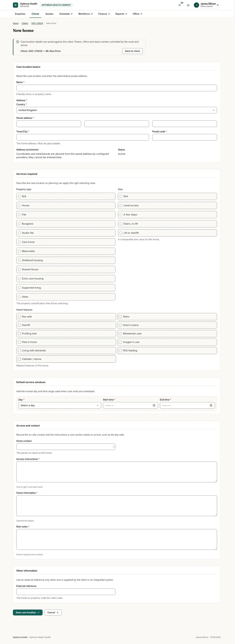This screenshot has height=644, width=235.
Task: Select the Bungalow property type
Action: click(x=66, y=224)
